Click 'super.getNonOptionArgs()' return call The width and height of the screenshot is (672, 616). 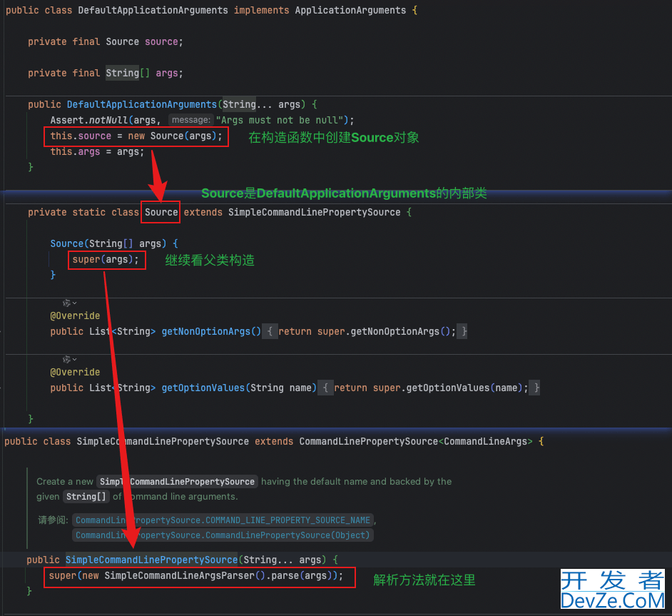(x=384, y=331)
